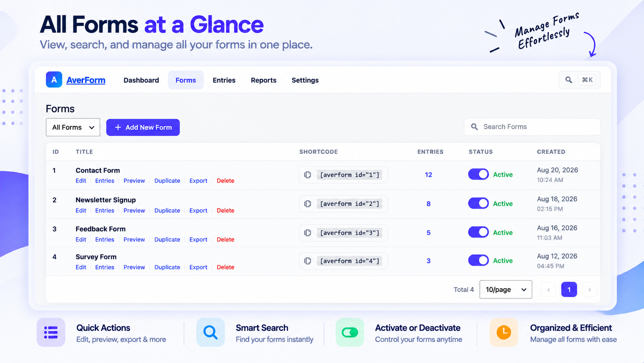Export the Survey Form
This screenshot has width=644, height=363.
198,267
